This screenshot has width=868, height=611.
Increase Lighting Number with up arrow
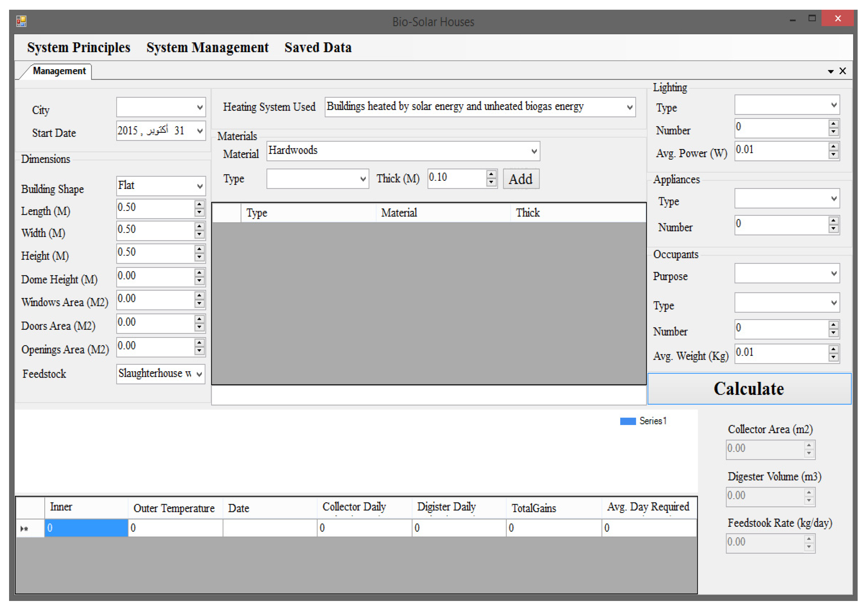(833, 123)
